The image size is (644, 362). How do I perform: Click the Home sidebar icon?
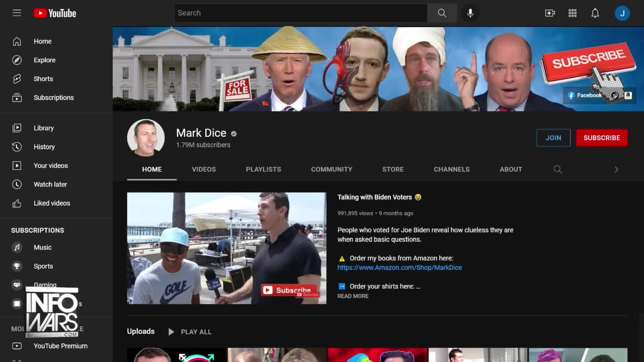17,41
